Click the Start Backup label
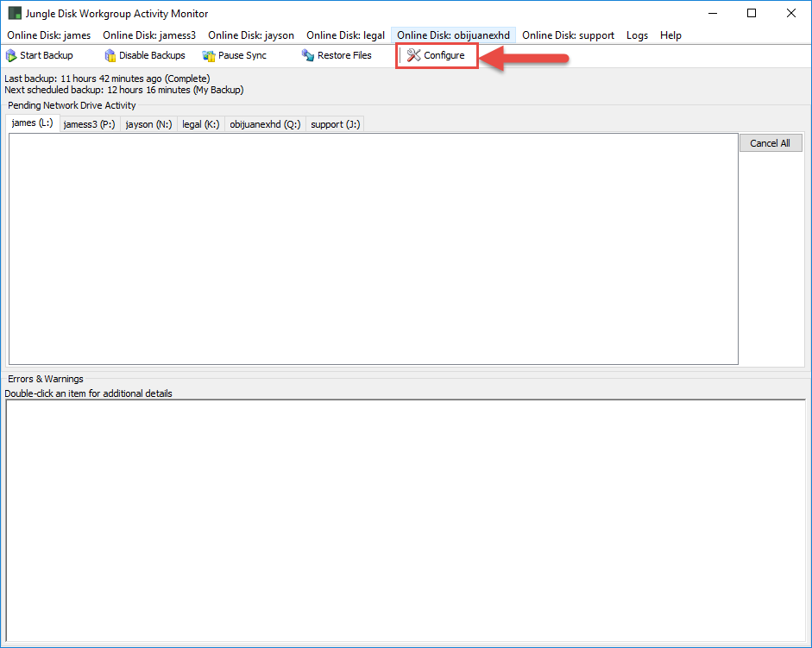The image size is (812, 648). click(47, 55)
